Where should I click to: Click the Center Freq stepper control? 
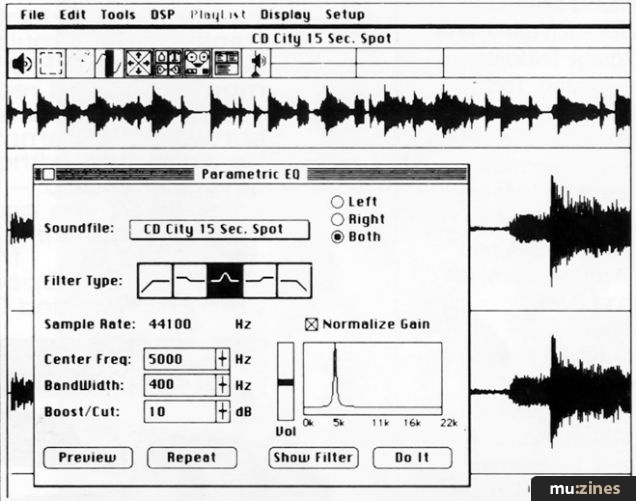click(x=222, y=359)
